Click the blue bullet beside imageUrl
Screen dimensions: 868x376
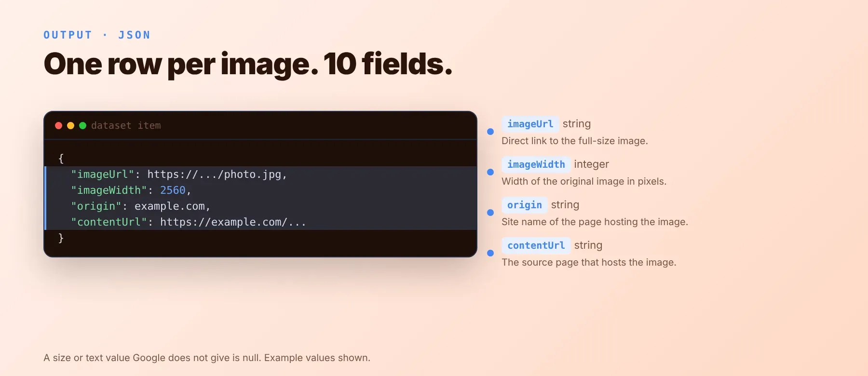tap(490, 132)
